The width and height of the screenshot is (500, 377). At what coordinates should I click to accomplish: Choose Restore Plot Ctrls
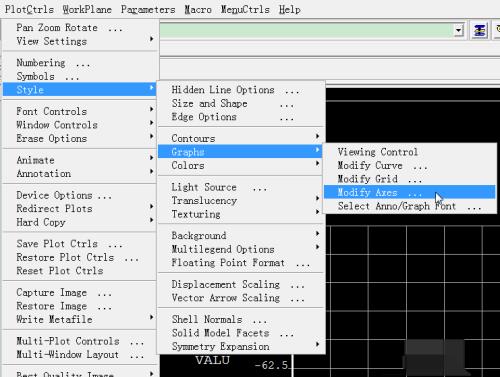tap(79, 257)
